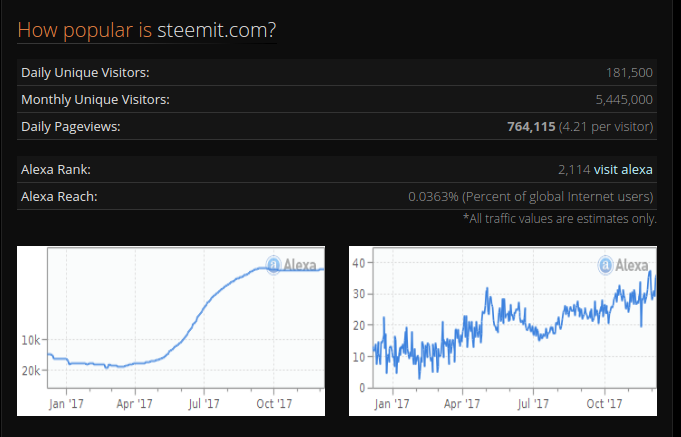Click the '(4.21 per visitor)' text
The width and height of the screenshot is (681, 437).
click(x=606, y=126)
